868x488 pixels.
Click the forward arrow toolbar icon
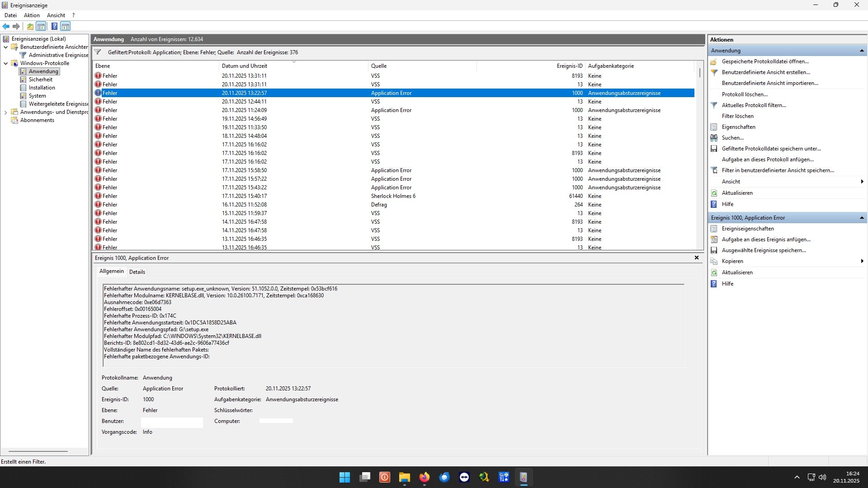(x=16, y=26)
